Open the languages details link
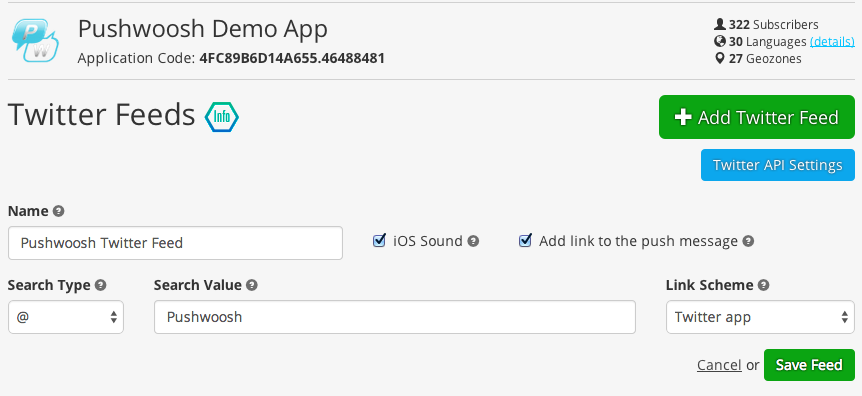The image size is (862, 396). click(832, 41)
